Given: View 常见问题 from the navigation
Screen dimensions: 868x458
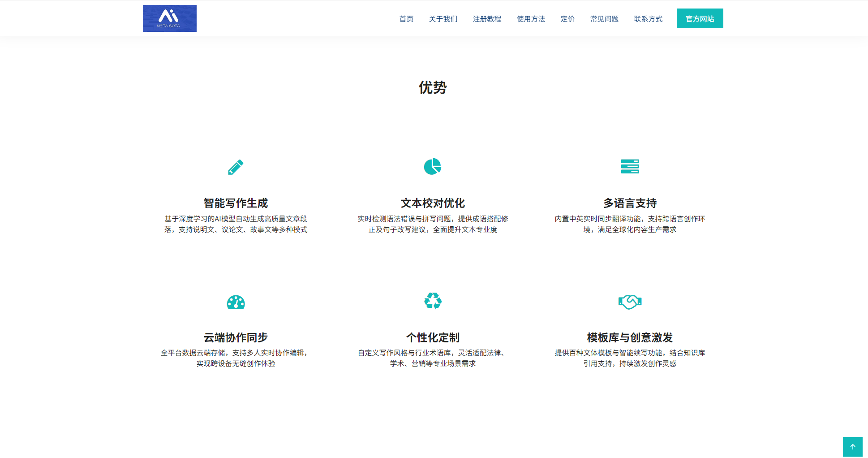Looking at the screenshot, I should [604, 19].
